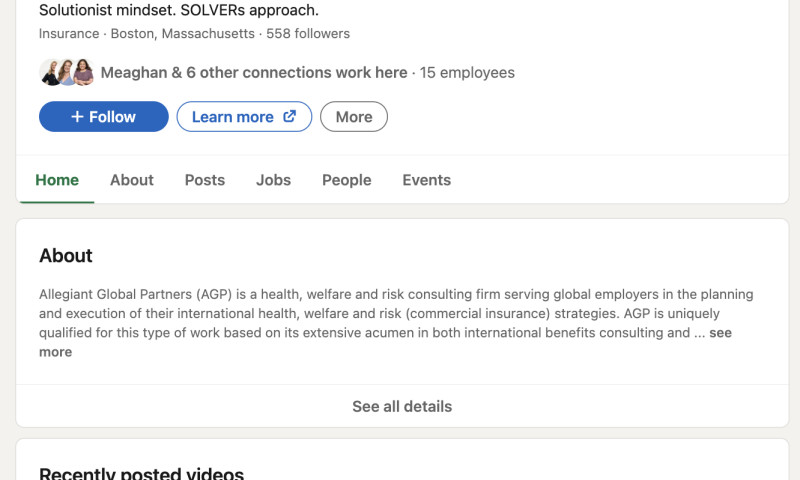The width and height of the screenshot is (800, 480).
Task: Click the About section heading
Action: click(66, 256)
